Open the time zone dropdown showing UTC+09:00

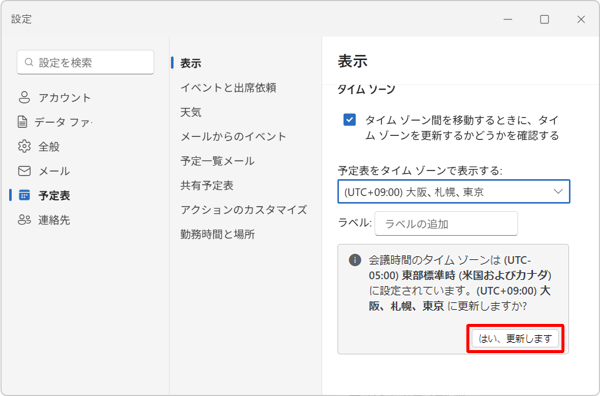tap(453, 191)
